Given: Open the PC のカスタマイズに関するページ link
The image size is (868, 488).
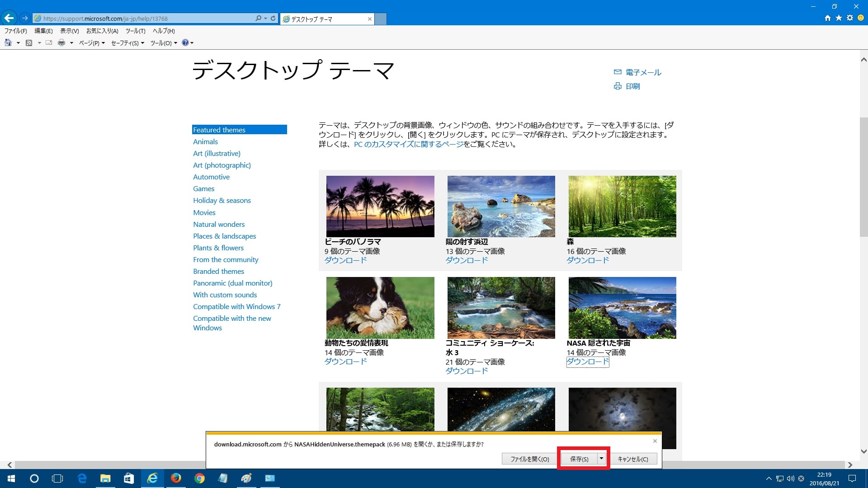Looking at the screenshot, I should coord(409,144).
